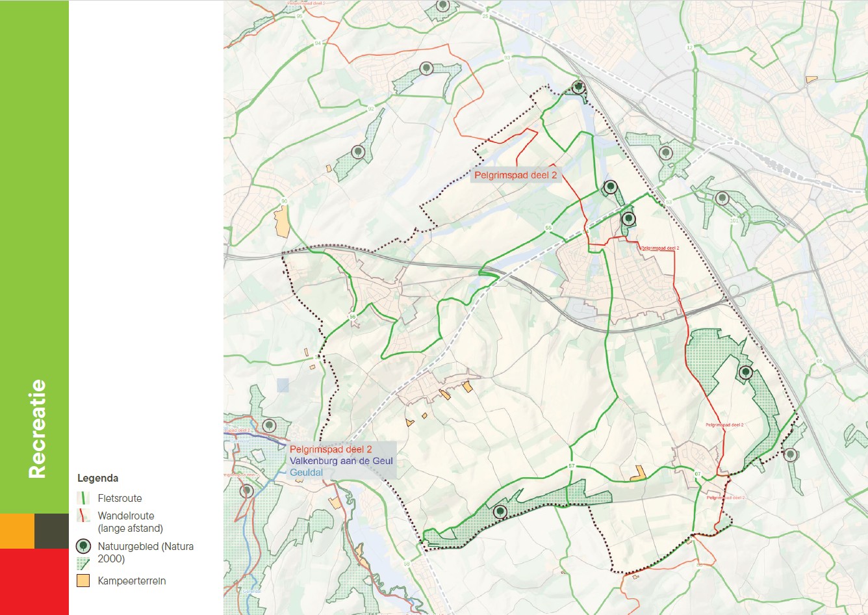Click the standalone grey-boxed 'Pelgrimspad deel 2' map label
Image resolution: width=868 pixels, height=615 pixels.
tap(515, 175)
